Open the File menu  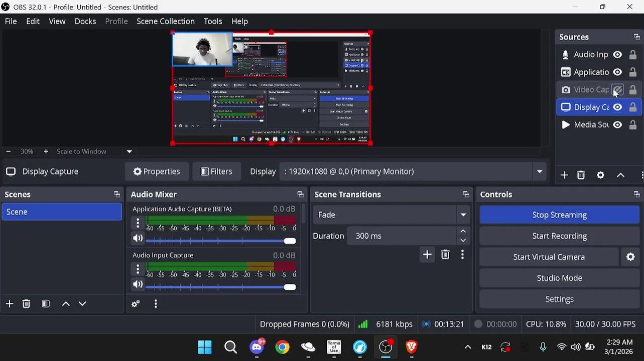(x=11, y=22)
